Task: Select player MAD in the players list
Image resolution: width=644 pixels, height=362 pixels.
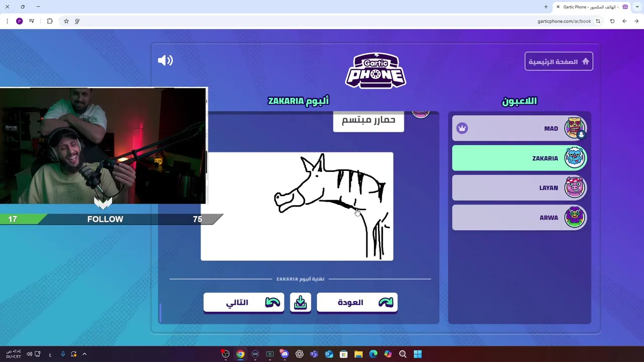Action: point(519,129)
